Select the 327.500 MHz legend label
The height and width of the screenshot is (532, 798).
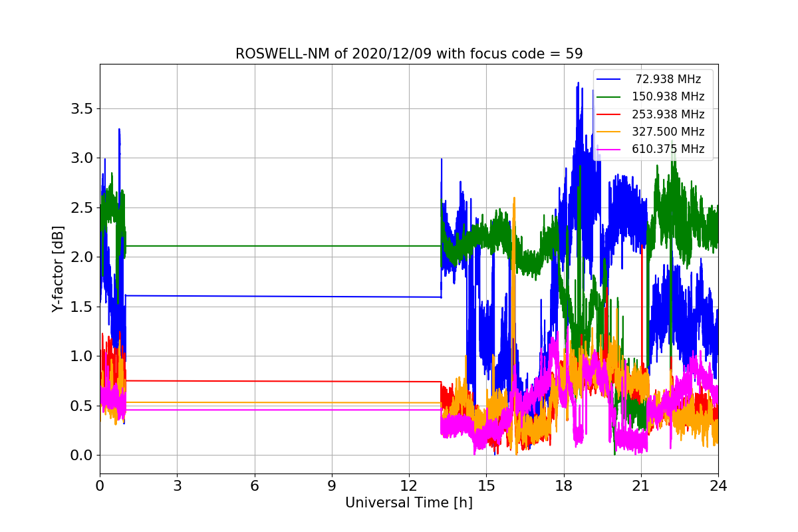tap(667, 132)
